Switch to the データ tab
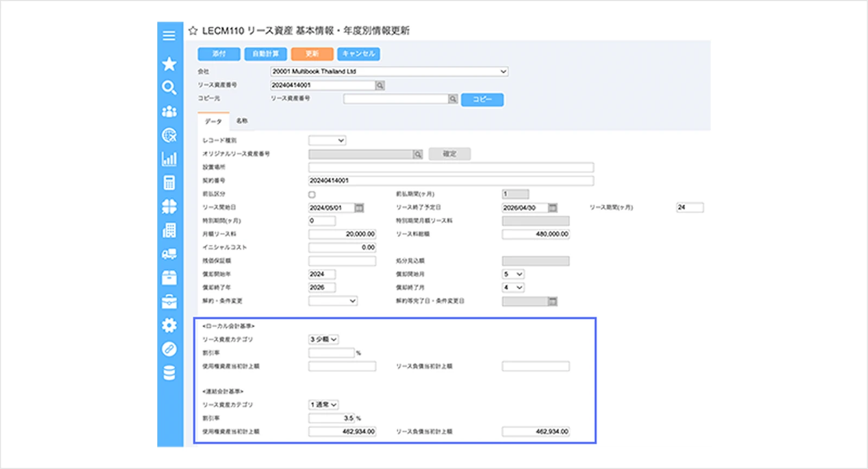Viewport: 868px width, 469px height. 213,121
